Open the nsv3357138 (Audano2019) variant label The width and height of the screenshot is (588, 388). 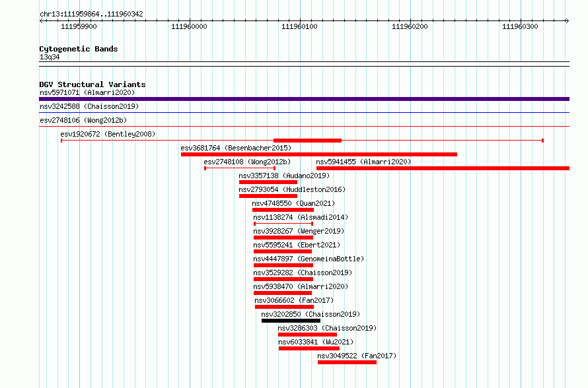pyautogui.click(x=284, y=176)
